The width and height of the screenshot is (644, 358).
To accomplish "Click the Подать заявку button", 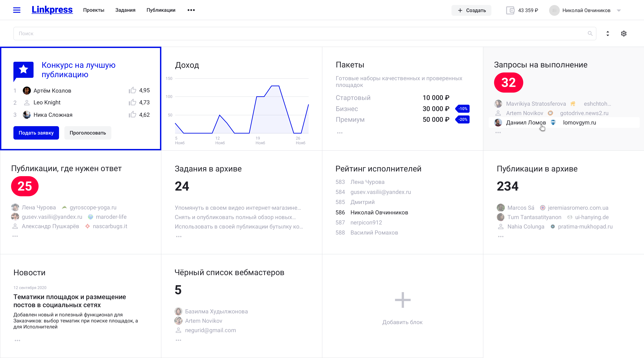I will [x=36, y=133].
